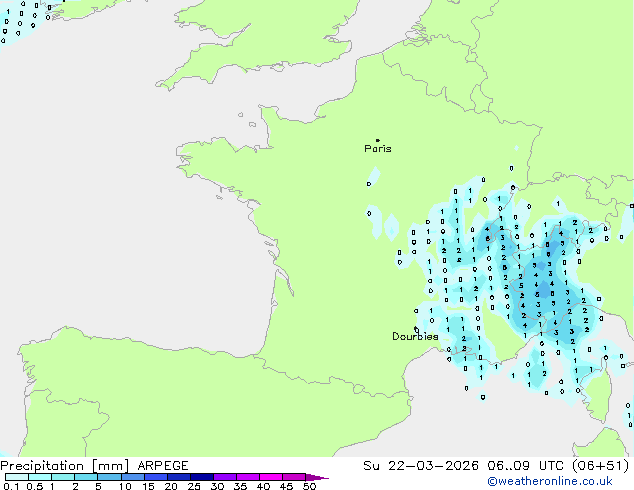Viewport: 634px width, 490px height.
Task: Click the Paris city label
Action: point(378,149)
